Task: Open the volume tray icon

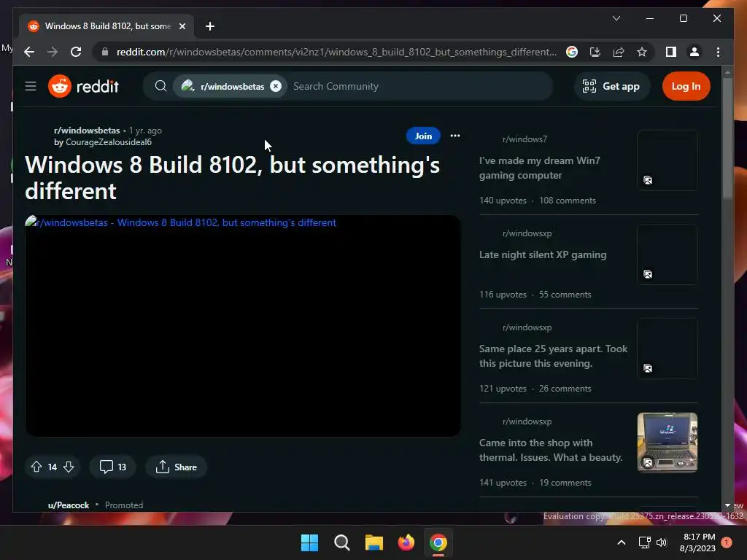Action: tap(662, 542)
